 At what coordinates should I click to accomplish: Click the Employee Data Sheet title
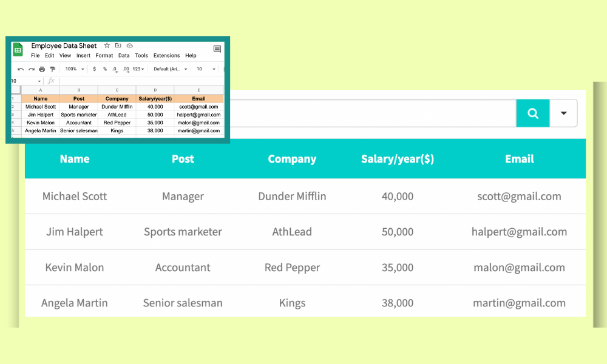[x=64, y=45]
